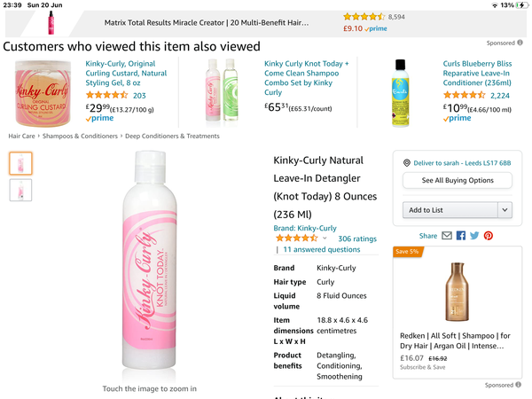Open the Hair Care breadcrumb
This screenshot has height=399, width=532.
[22, 137]
